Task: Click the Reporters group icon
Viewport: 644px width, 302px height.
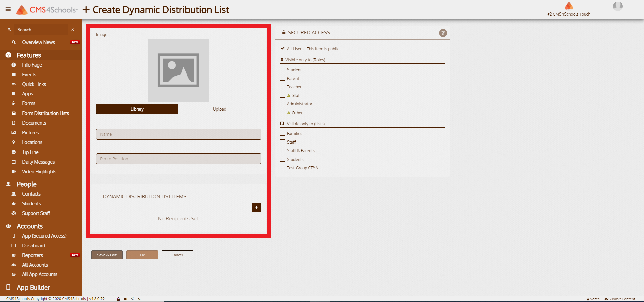Action: 14,255
